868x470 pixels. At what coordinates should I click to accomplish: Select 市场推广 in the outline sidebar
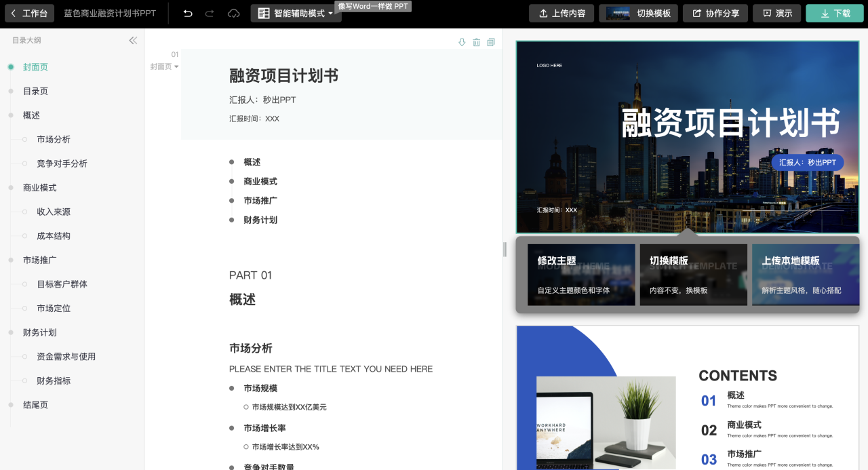39,260
